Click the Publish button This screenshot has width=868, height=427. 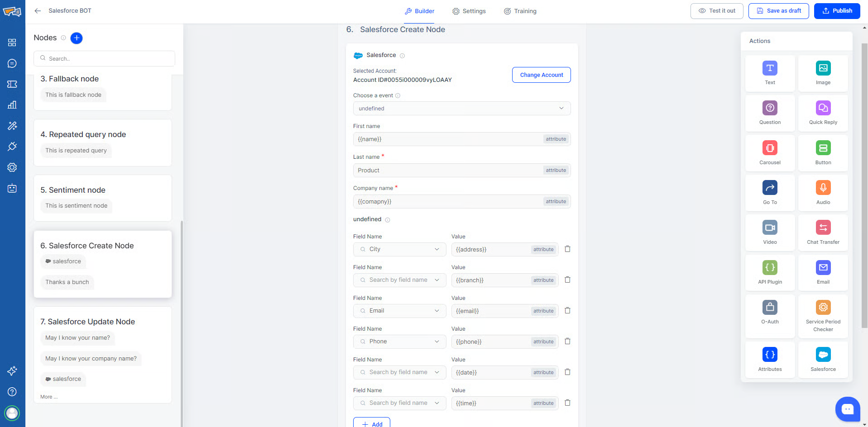click(837, 11)
